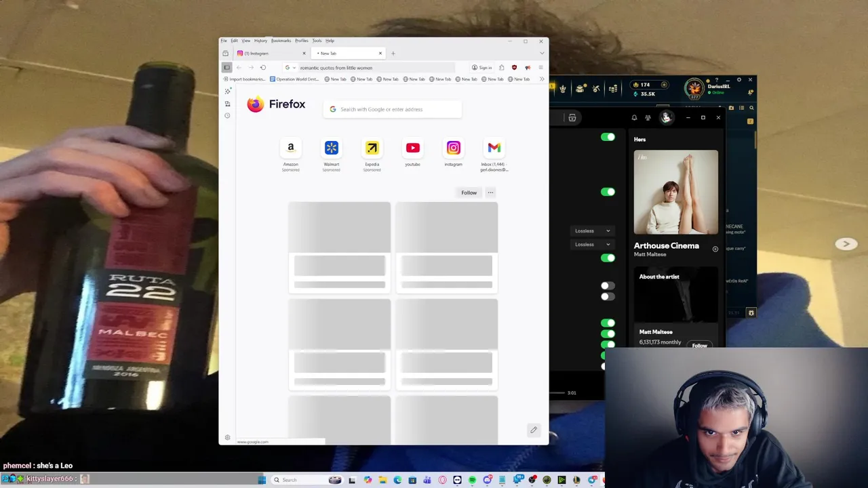Enable the first grey off switch in Spotify
The height and width of the screenshot is (488, 868).
click(608, 285)
